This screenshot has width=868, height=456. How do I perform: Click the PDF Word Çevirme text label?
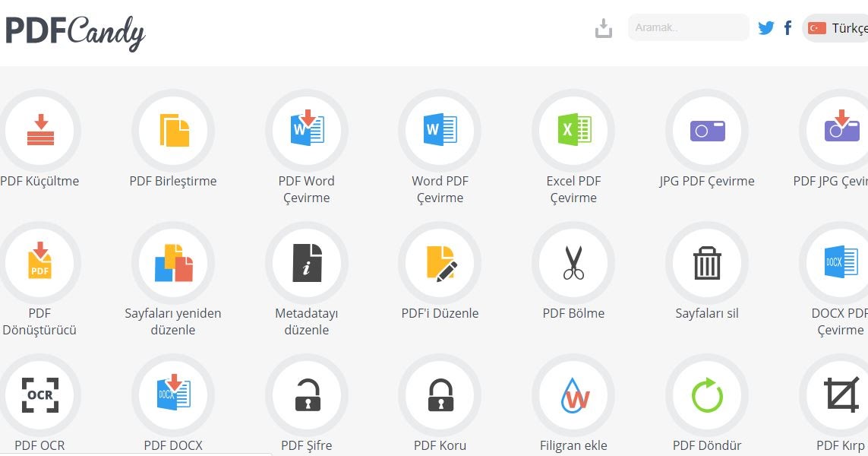click(x=307, y=189)
